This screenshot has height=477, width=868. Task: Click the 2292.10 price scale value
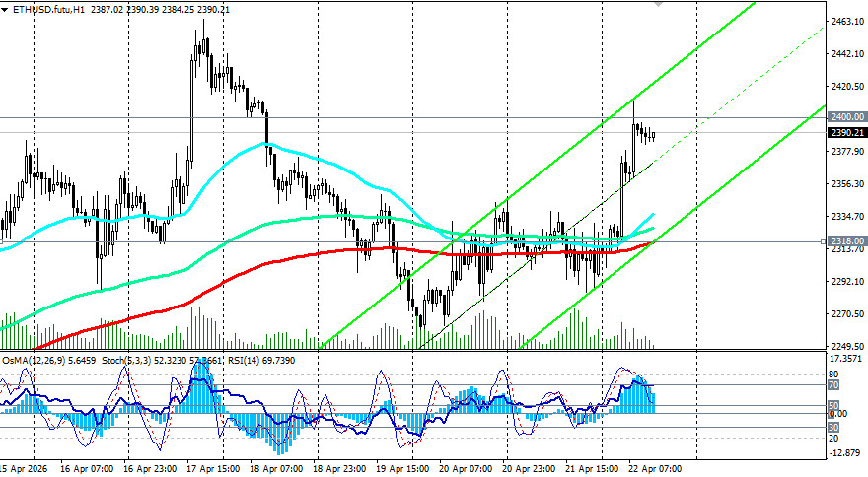(x=847, y=282)
